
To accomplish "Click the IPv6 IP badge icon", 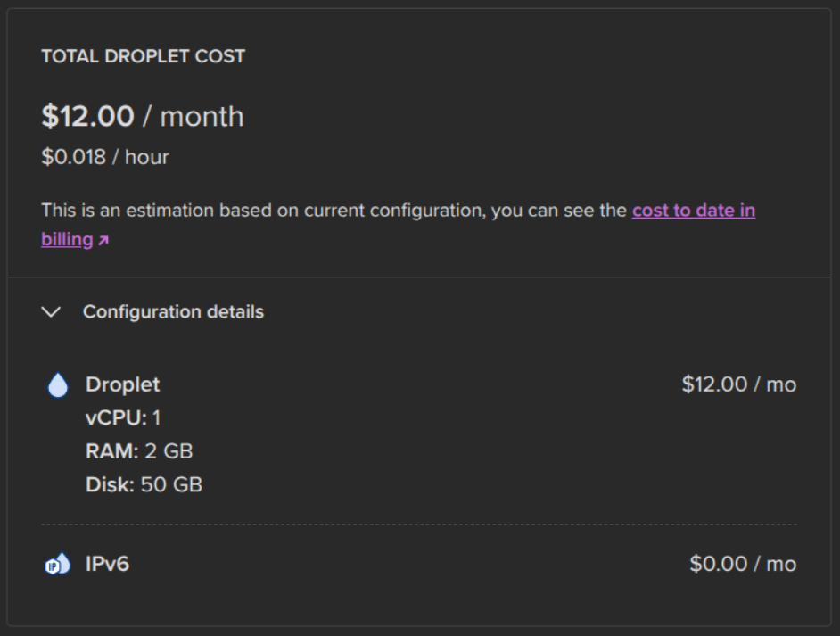I will (57, 564).
